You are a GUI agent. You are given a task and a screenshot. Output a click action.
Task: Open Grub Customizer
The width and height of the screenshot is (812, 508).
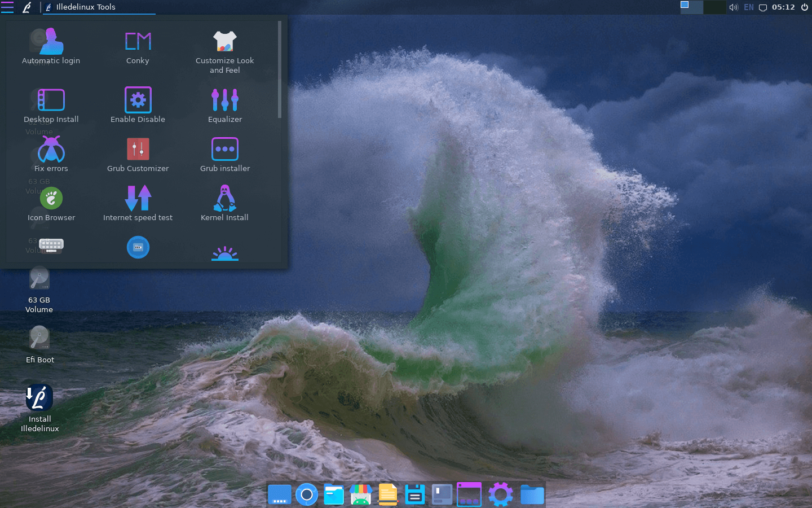[x=138, y=154]
